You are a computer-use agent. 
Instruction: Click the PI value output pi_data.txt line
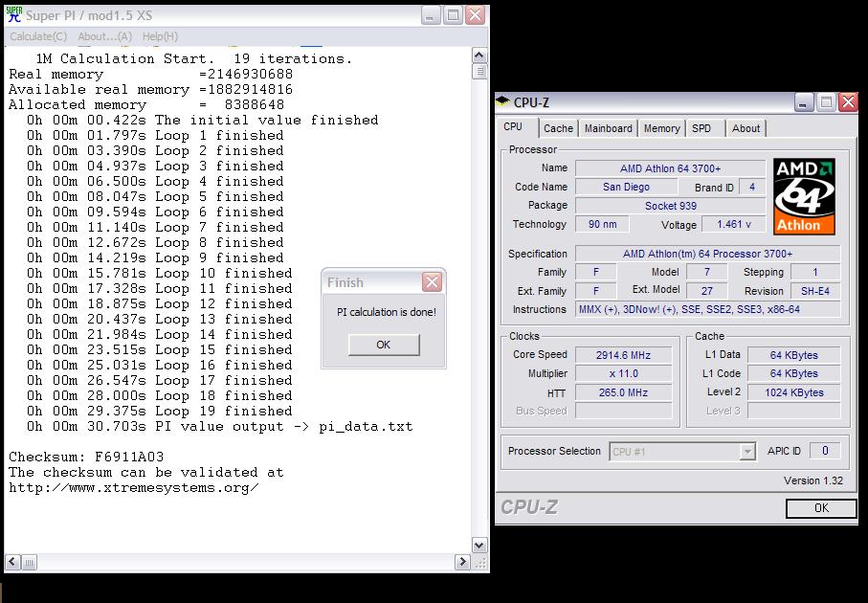(x=219, y=426)
